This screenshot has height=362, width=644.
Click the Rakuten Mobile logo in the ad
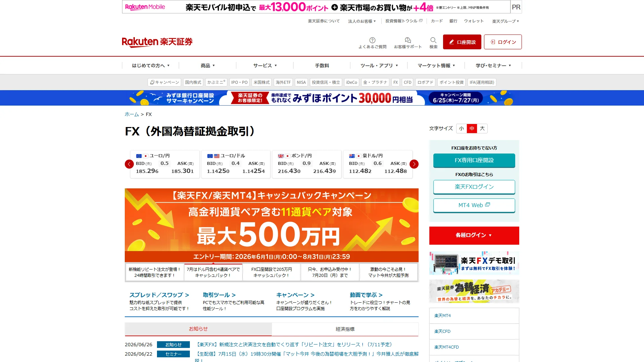click(145, 7)
